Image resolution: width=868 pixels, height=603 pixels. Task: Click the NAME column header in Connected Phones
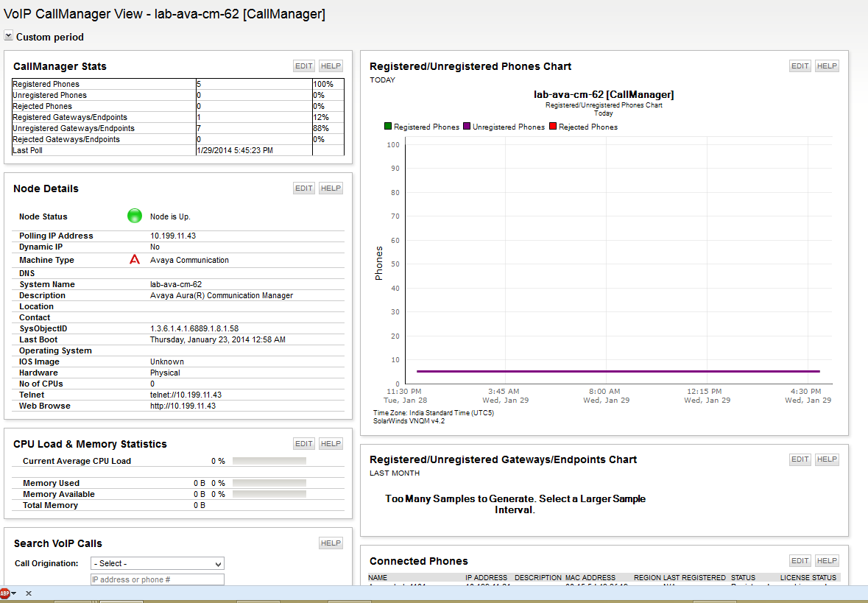click(x=378, y=577)
